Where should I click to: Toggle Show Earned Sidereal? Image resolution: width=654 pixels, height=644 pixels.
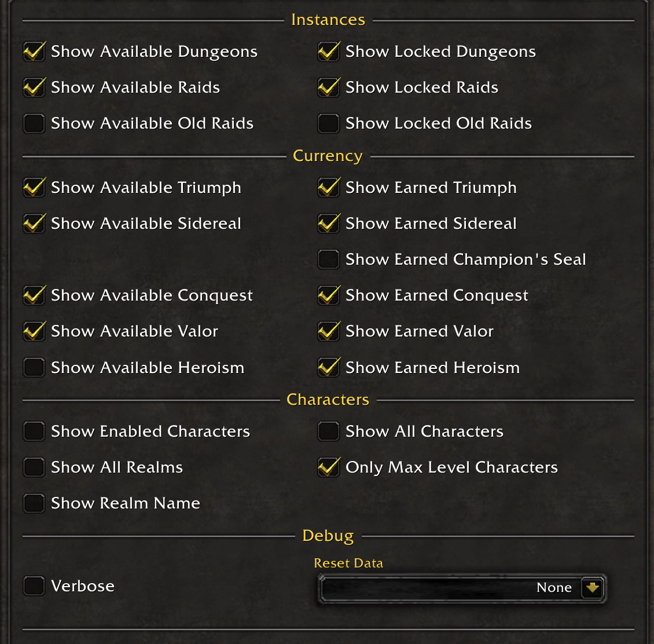point(329,224)
